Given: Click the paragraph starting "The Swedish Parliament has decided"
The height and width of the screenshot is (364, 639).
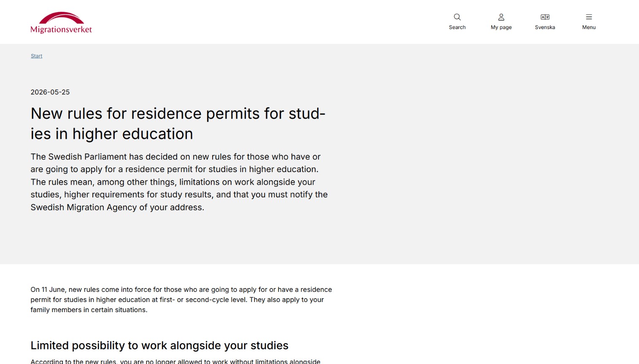Looking at the screenshot, I should tap(179, 182).
